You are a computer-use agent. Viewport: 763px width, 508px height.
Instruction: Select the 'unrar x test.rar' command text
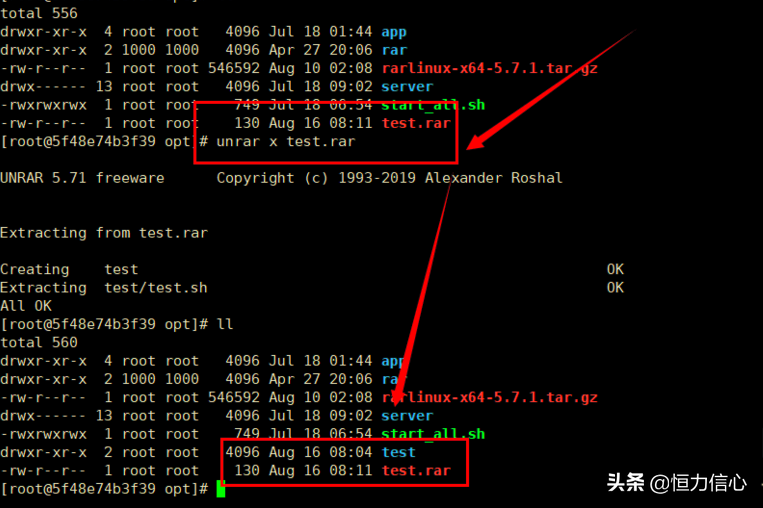(286, 142)
